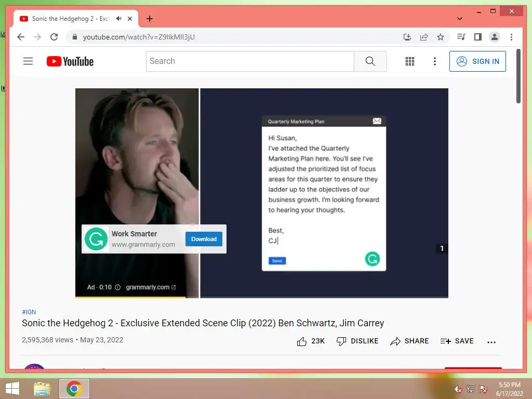Open the network tray icon
The height and width of the screenshot is (399, 532).
tap(470, 389)
